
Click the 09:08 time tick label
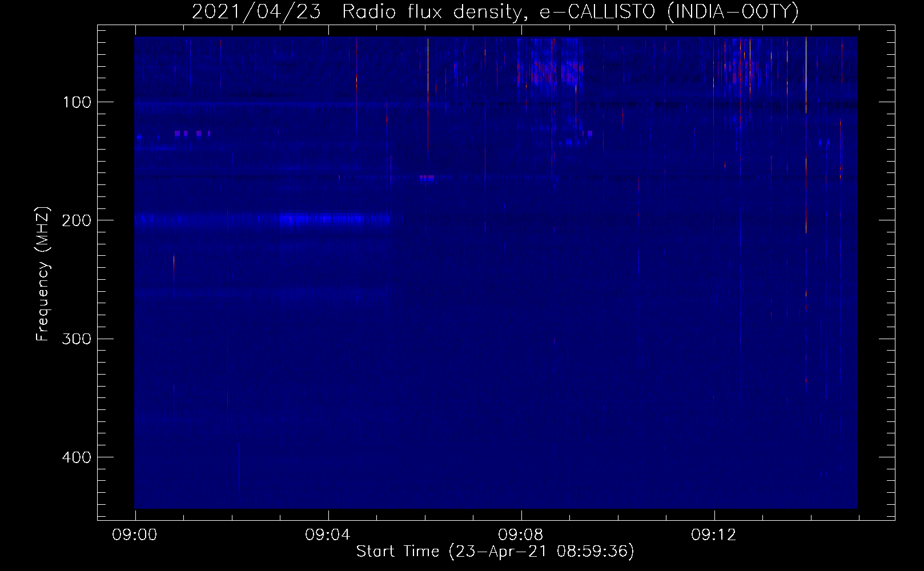521,535
